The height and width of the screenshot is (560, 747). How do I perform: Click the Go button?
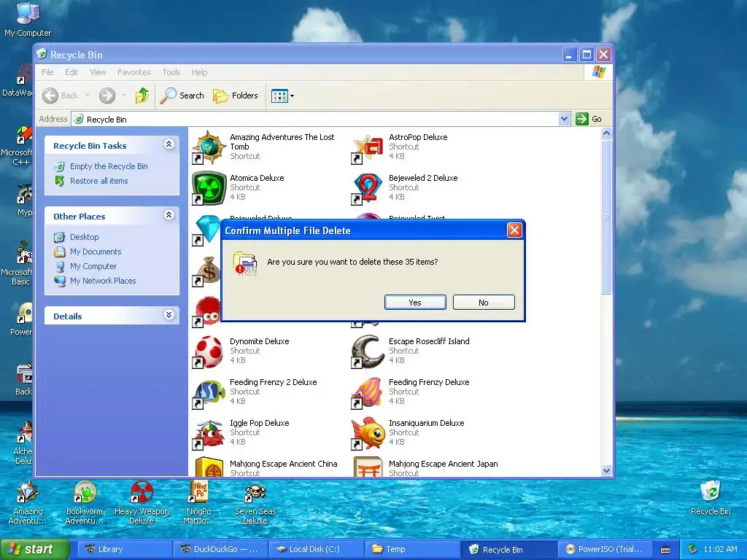(589, 119)
